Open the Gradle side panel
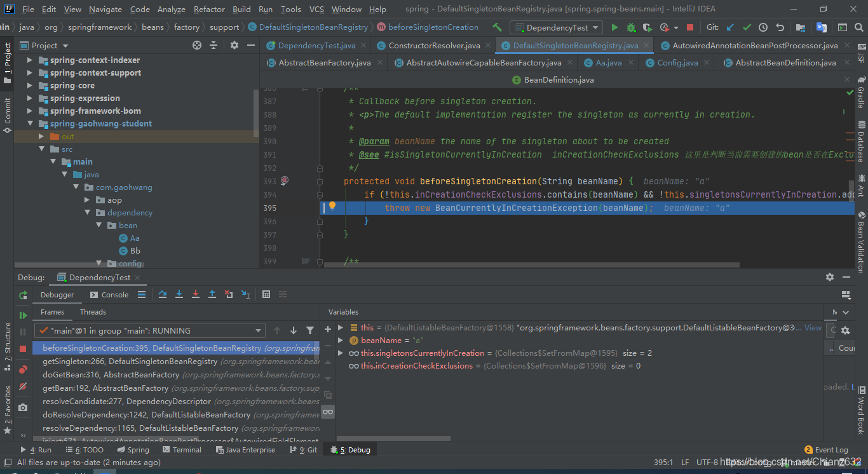This screenshot has width=868, height=474. tap(861, 93)
